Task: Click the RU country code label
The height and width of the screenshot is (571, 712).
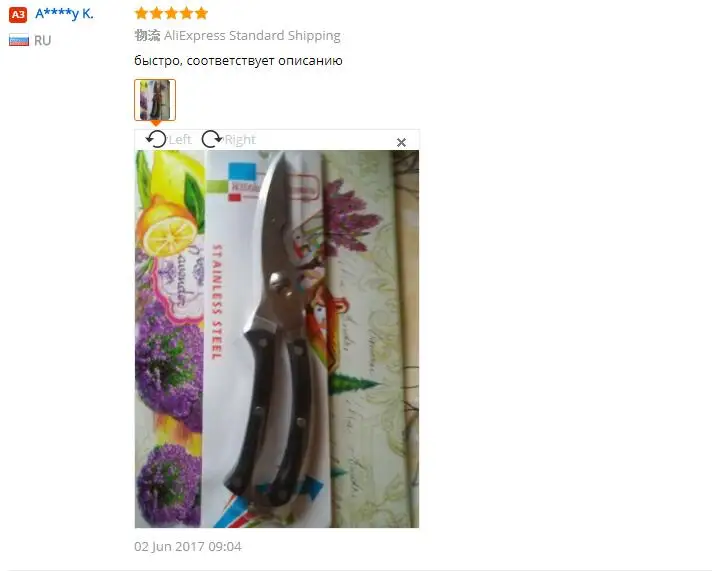Action: coord(43,41)
